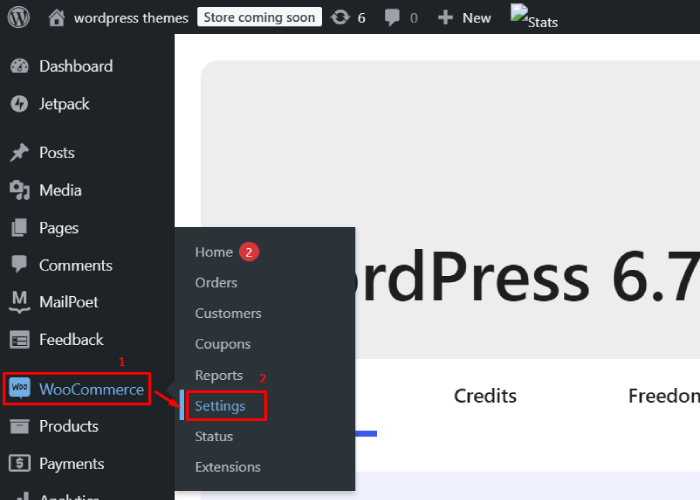Open the Payments sidebar menu item
The width and height of the screenshot is (700, 500).
[71, 464]
